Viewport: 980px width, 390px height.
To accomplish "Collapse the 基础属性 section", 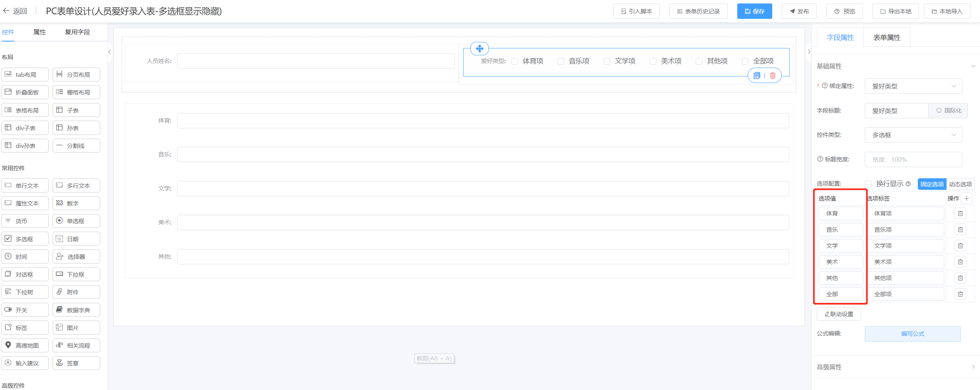I will [973, 66].
